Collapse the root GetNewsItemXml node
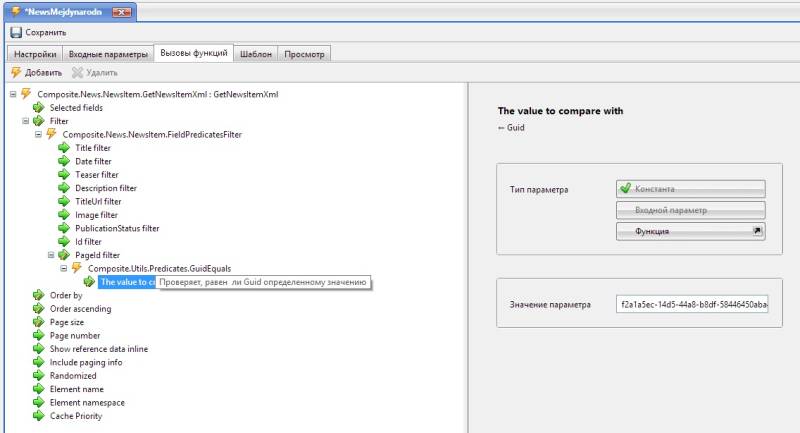The width and height of the screenshot is (800, 433). click(12, 94)
